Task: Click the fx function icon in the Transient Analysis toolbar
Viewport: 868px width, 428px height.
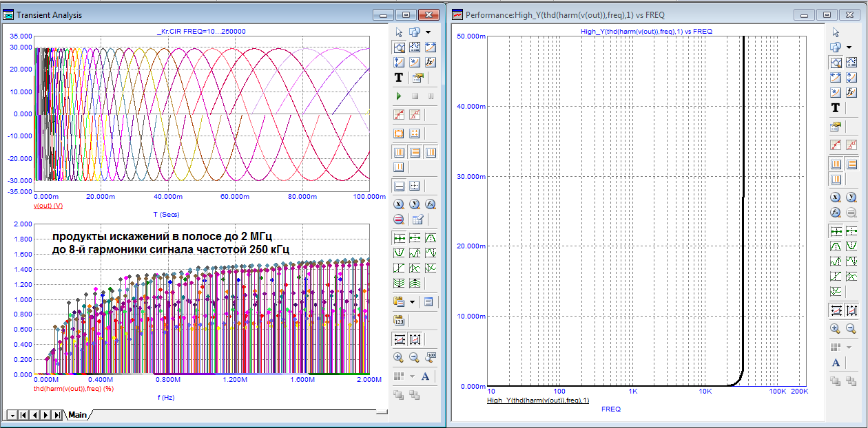Action: pos(431,62)
